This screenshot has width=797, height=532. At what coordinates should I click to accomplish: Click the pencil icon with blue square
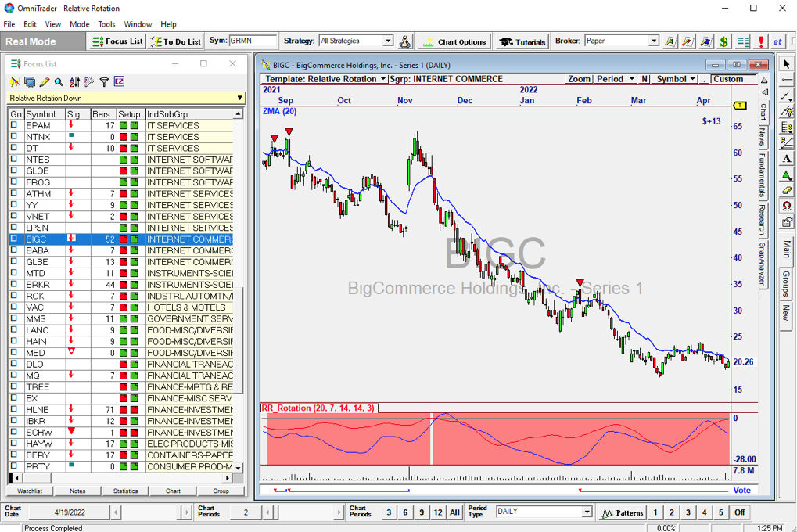coord(706,41)
